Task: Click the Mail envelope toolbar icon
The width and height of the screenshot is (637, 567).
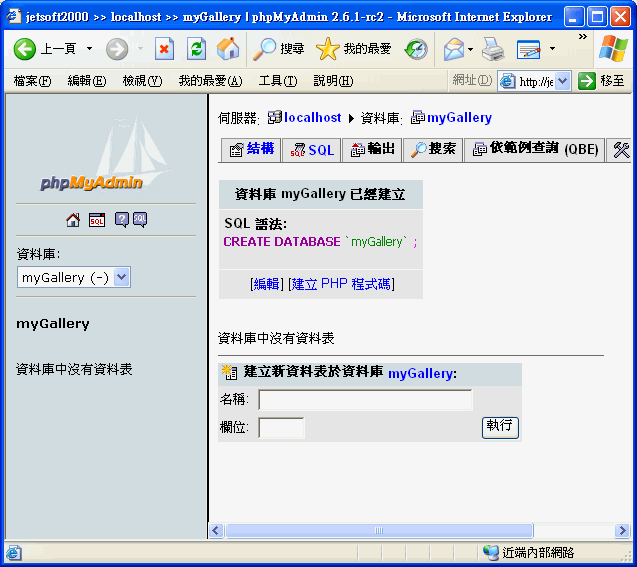Action: 453,49
